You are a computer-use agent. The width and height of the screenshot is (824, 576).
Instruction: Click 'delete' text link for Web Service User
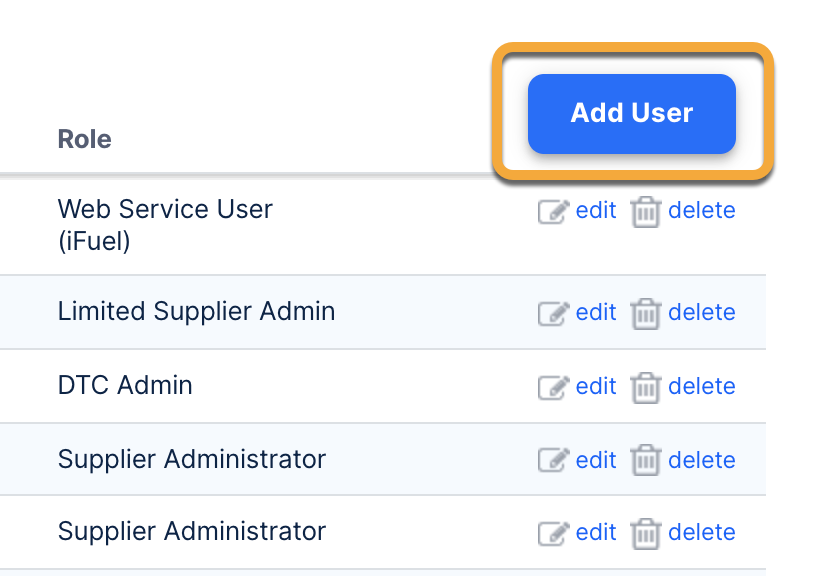701,211
